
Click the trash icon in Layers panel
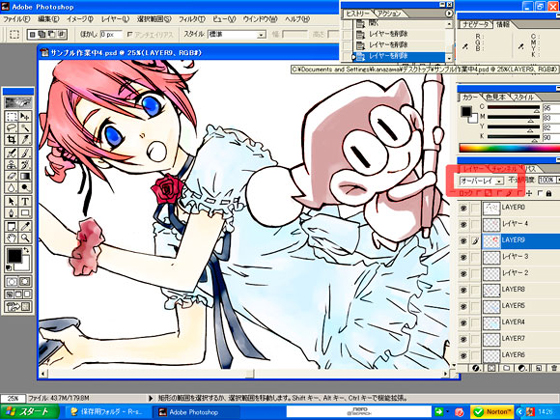point(554,368)
